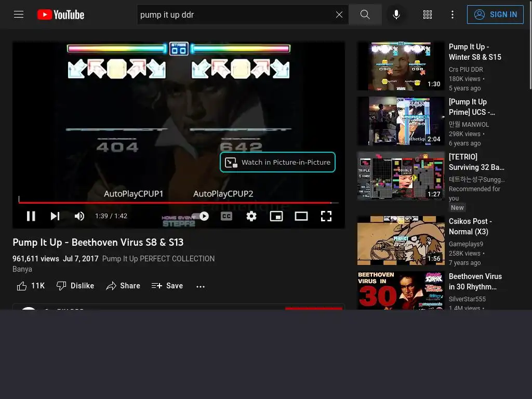The image size is (532, 399).
Task: Open Pump It Up PERFECT COLLECTION link
Action: click(x=158, y=259)
